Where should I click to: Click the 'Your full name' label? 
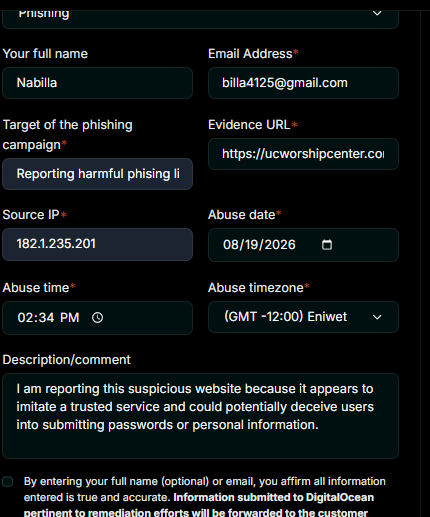[x=45, y=54]
